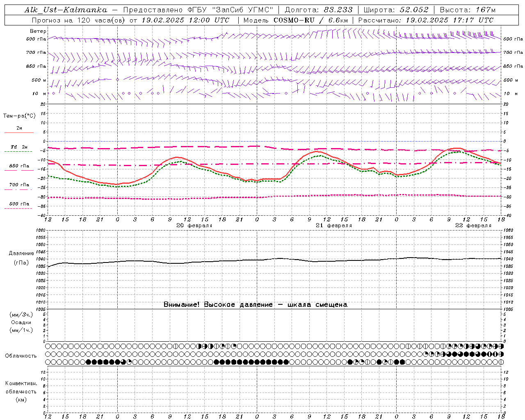Click the (мм/1ч.) unit label

[21, 330]
